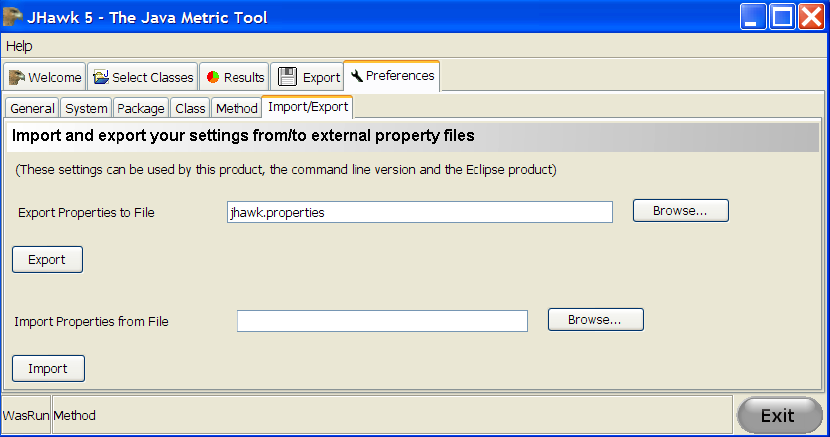Click the eagle icon on Welcome tab

tap(16, 77)
